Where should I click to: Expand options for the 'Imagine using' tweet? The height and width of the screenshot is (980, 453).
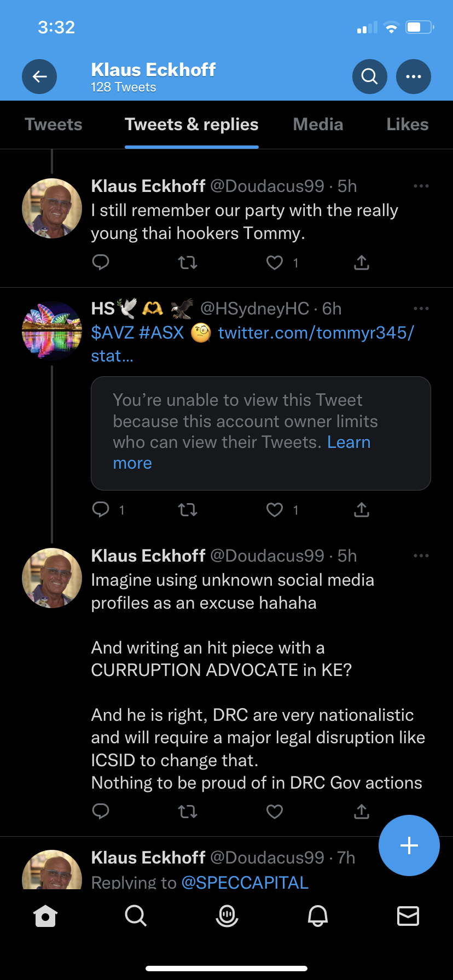click(421, 556)
